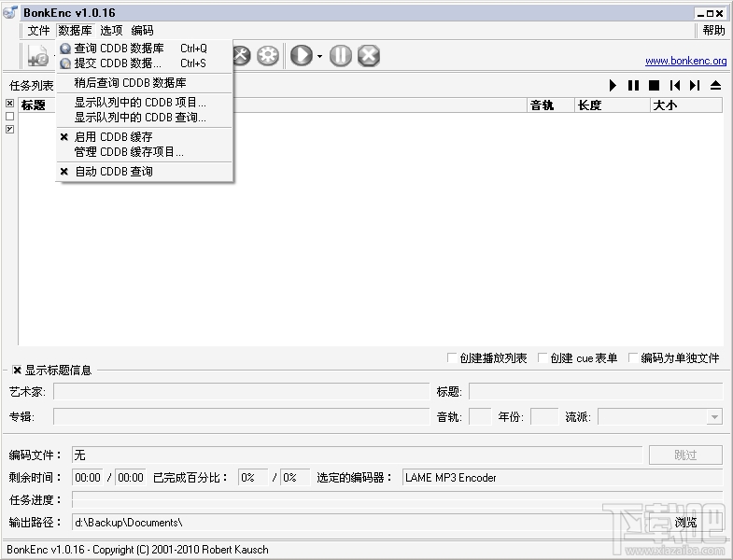Open the encode button dropdown arrow
The height and width of the screenshot is (560, 733).
(x=319, y=56)
